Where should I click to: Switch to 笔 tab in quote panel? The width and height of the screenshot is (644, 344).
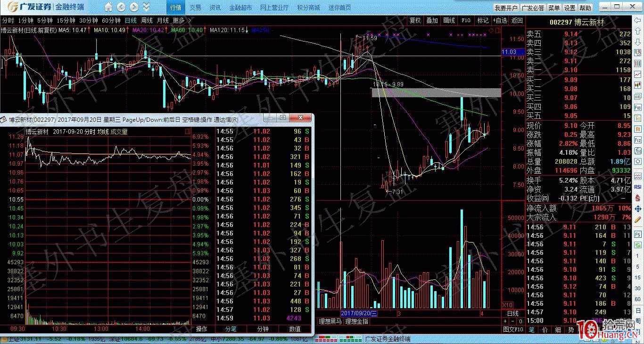tap(532, 329)
